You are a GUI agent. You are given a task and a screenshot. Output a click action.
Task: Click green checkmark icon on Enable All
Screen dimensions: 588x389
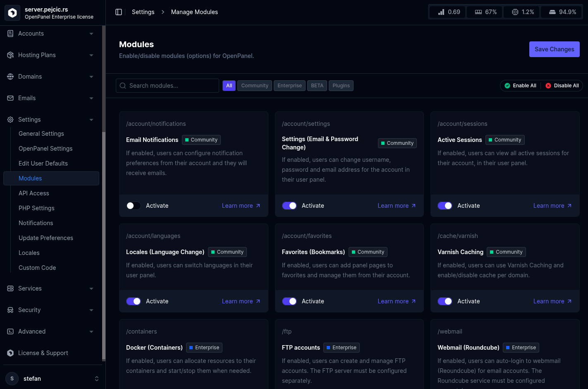(x=507, y=86)
